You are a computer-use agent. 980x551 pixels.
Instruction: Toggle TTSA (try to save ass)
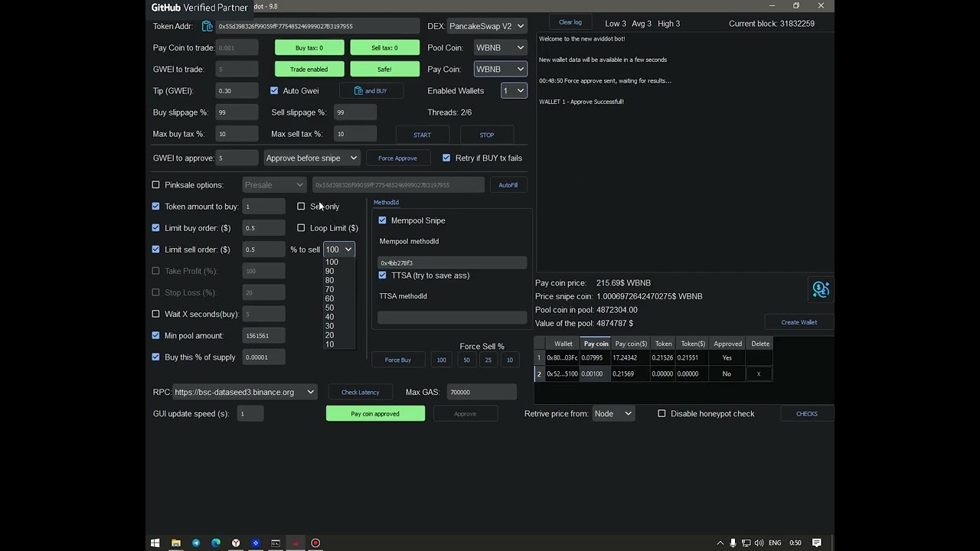tap(382, 275)
